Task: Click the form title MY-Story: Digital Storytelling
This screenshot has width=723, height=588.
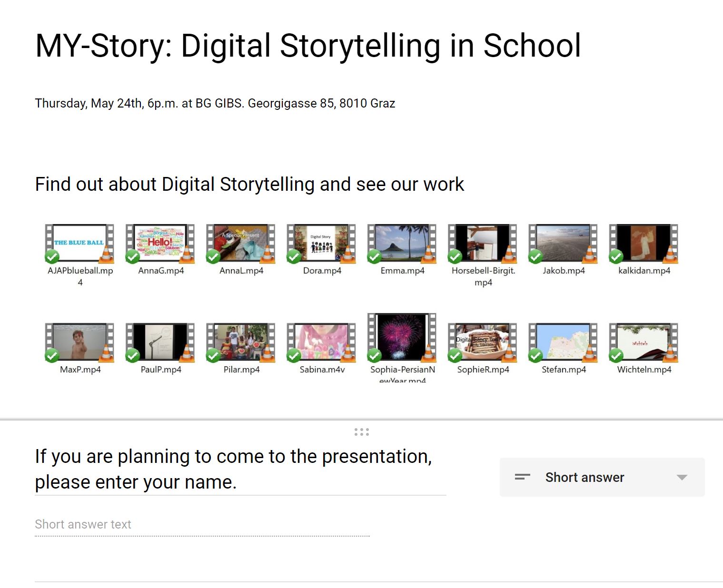Action: coord(308,46)
